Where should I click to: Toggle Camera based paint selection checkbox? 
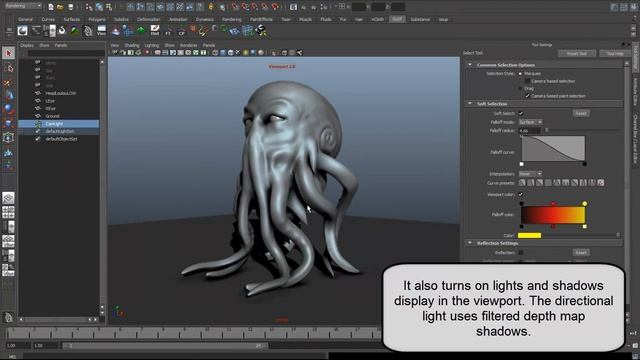click(x=528, y=96)
